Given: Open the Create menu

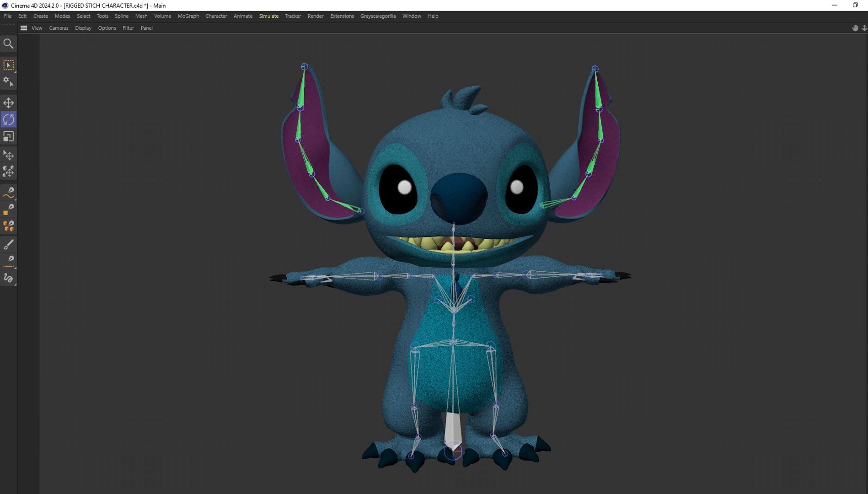Looking at the screenshot, I should [x=41, y=16].
